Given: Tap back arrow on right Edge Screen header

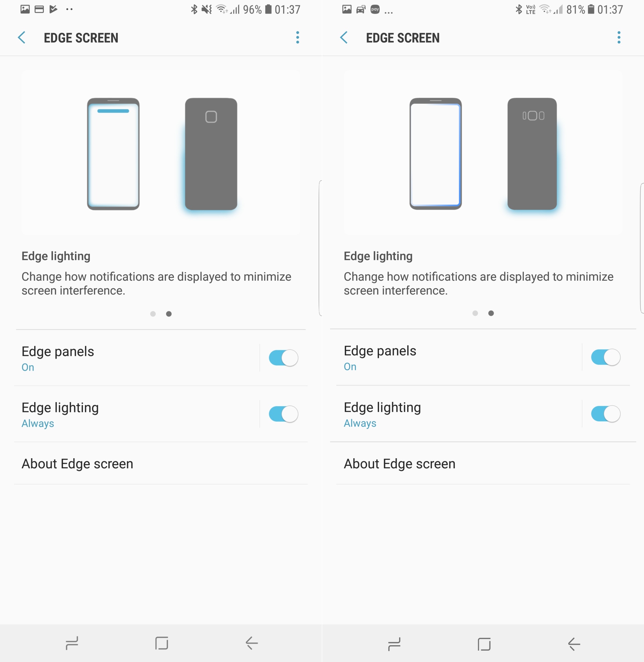Looking at the screenshot, I should (344, 38).
